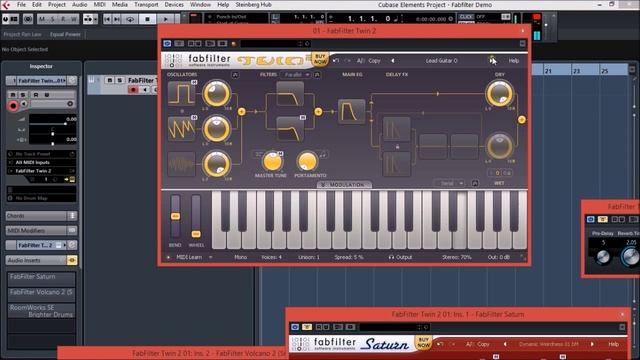640x360 pixels.
Task: Click the upper delay filter box
Action: tap(396, 129)
